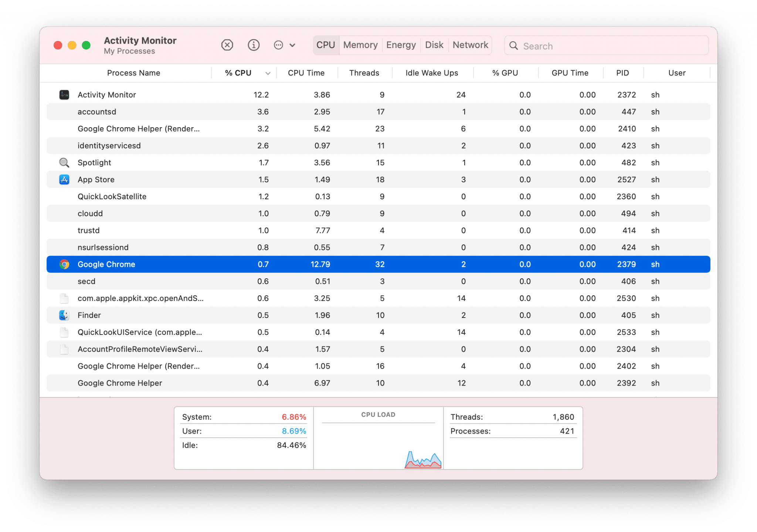Image resolution: width=757 pixels, height=532 pixels.
Task: Select Google Chrome Helper PID 2392 row
Action: pyautogui.click(x=378, y=383)
